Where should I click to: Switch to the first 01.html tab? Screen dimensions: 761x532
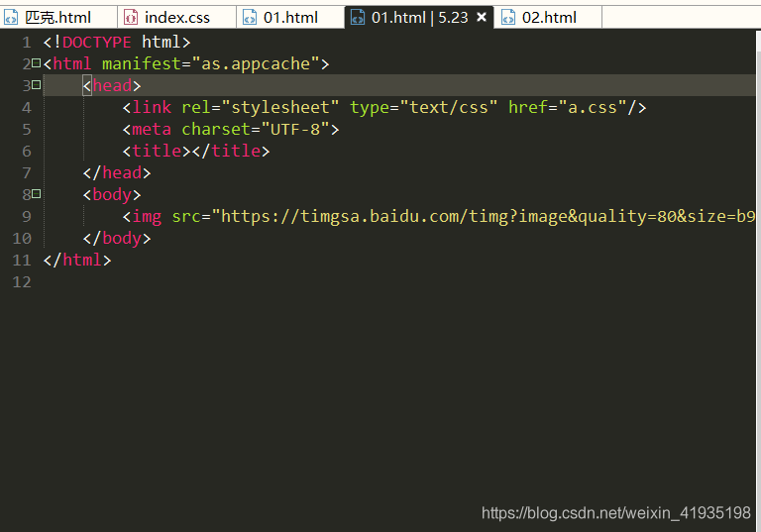pyautogui.click(x=290, y=18)
